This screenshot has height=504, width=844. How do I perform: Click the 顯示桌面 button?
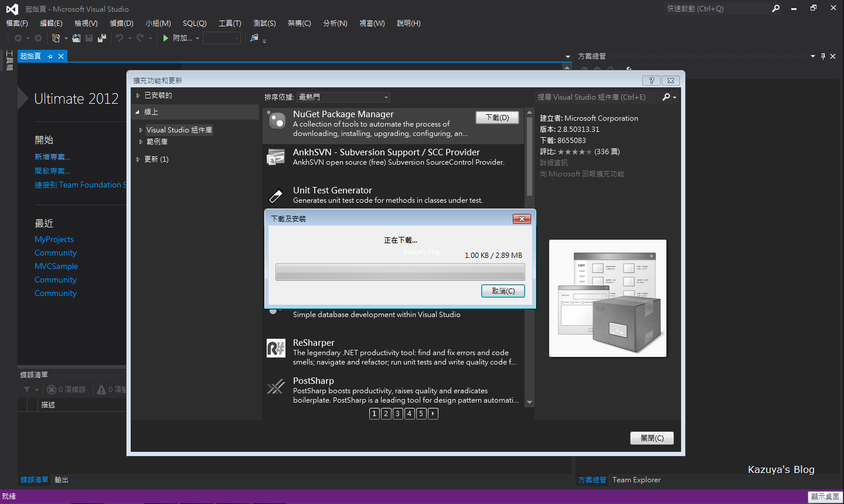825,497
